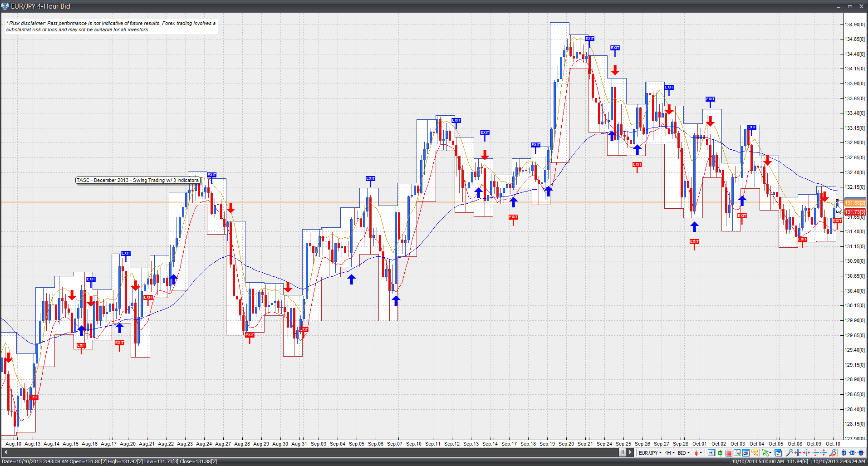Reset zoom with the magnifier undo icon
The image size is (868, 466).
[x=833, y=453]
